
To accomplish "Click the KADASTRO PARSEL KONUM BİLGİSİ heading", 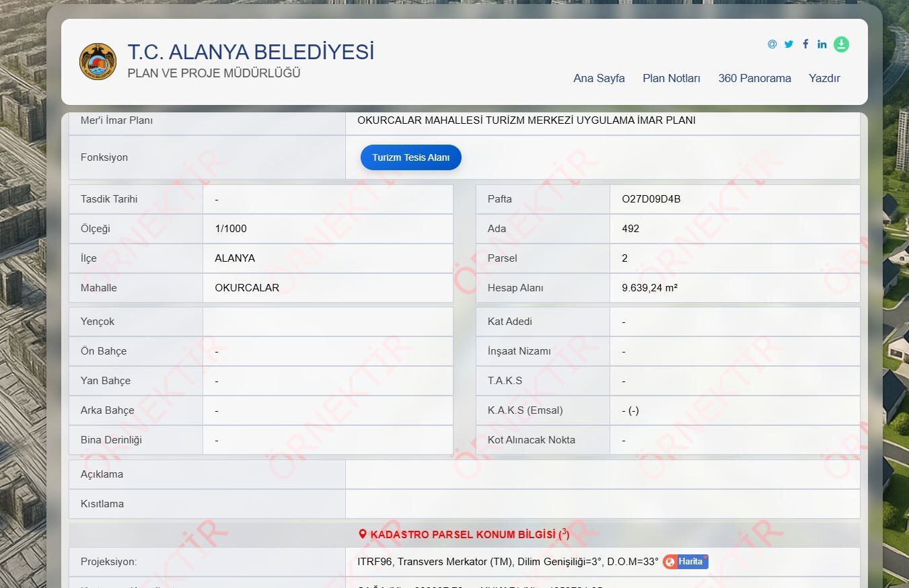I will (470, 534).
